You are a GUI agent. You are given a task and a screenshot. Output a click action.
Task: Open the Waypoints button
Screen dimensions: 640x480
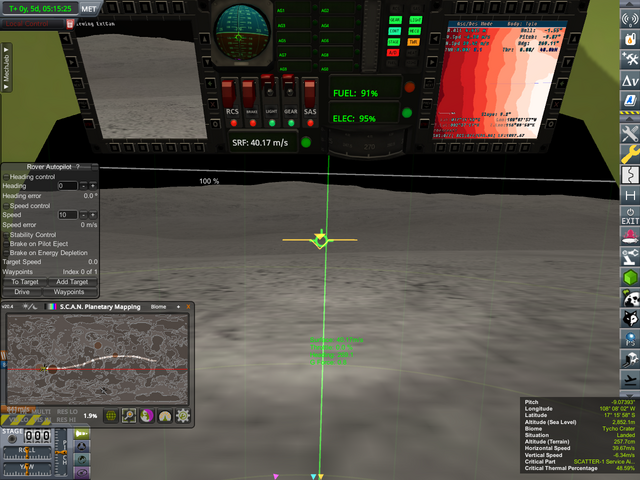(69, 292)
